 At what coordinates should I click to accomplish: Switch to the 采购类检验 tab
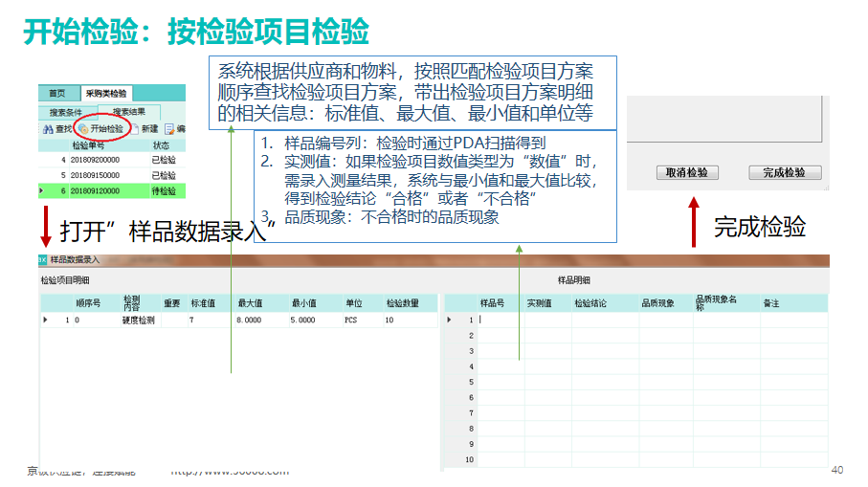click(106, 93)
